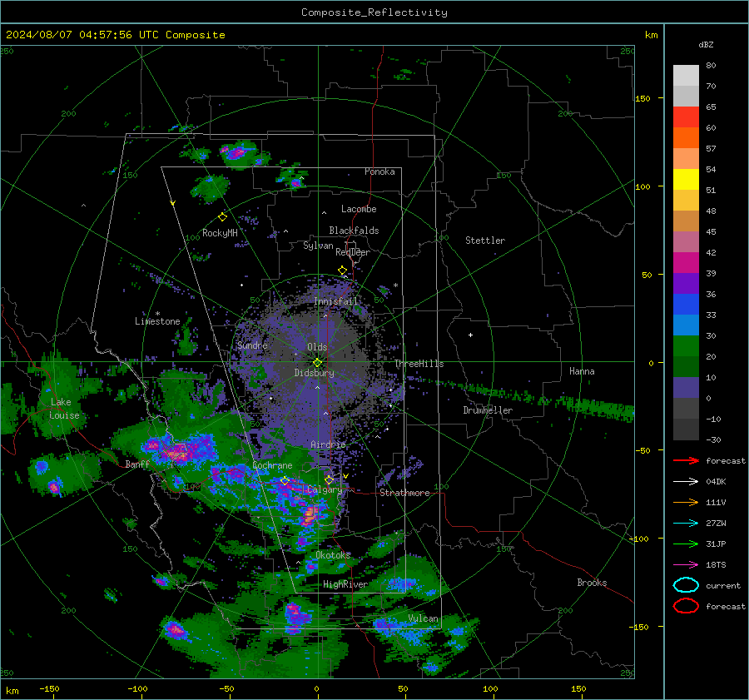The width and height of the screenshot is (749, 700).
Task: Click the cyan 27ZW arrow legend icon
Action: tap(686, 524)
